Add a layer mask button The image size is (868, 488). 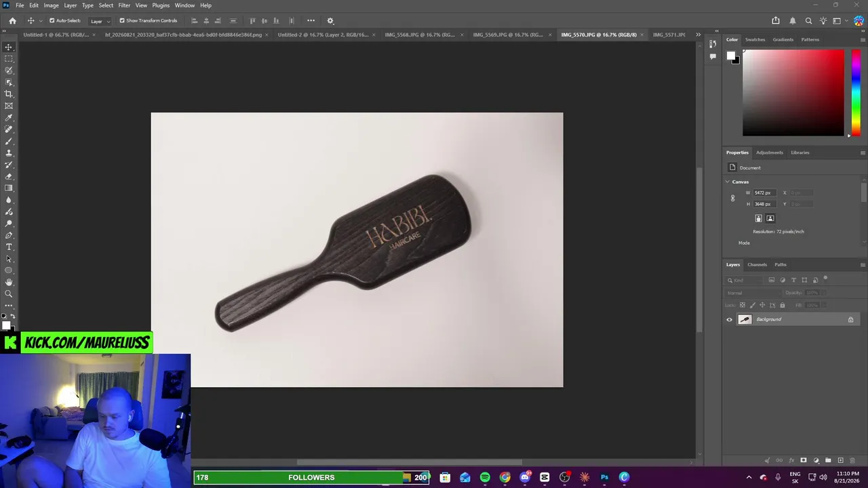[x=804, y=461]
